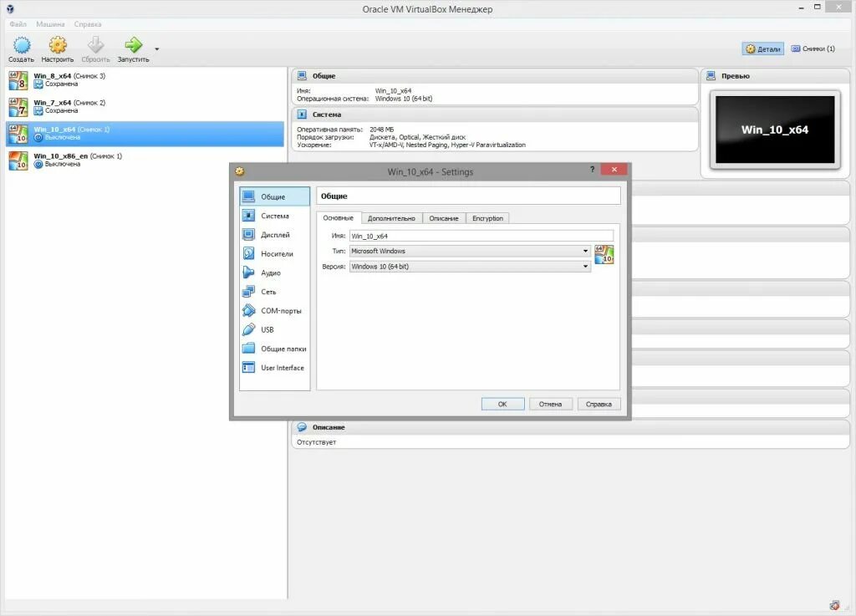Click the question mark help icon in dialog title
This screenshot has height=616, width=856.
593,170
